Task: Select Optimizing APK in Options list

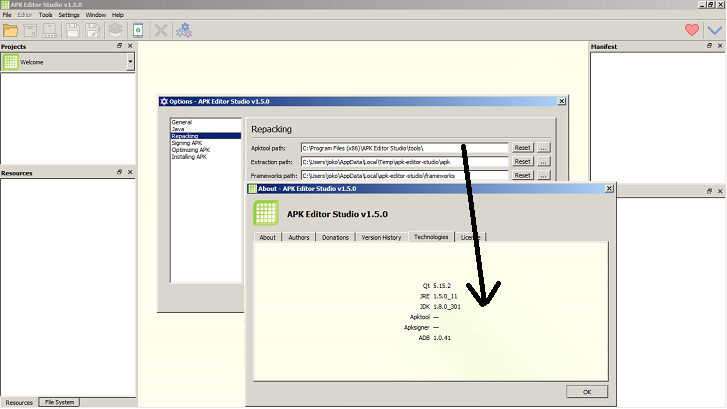Action: click(191, 150)
